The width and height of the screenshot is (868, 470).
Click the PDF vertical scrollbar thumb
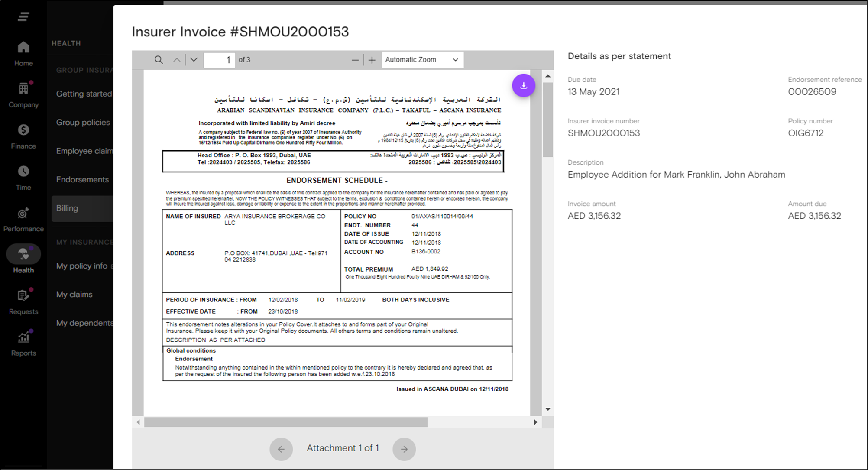tap(548, 120)
